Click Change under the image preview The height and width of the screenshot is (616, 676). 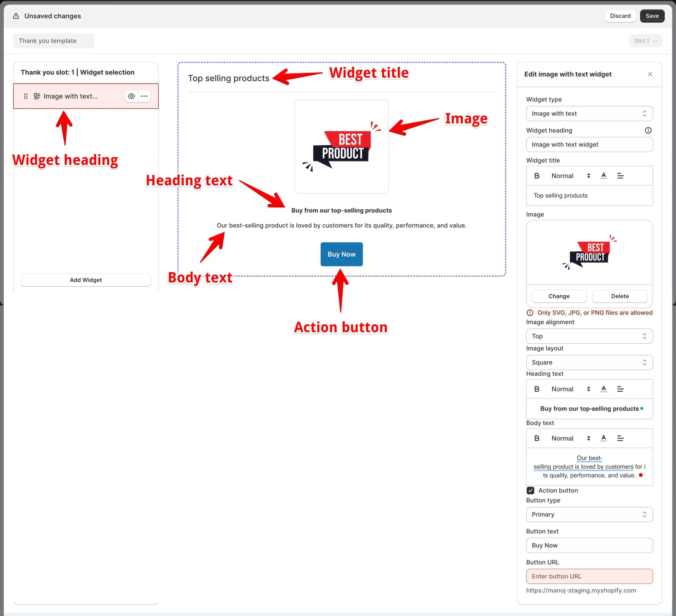point(559,296)
